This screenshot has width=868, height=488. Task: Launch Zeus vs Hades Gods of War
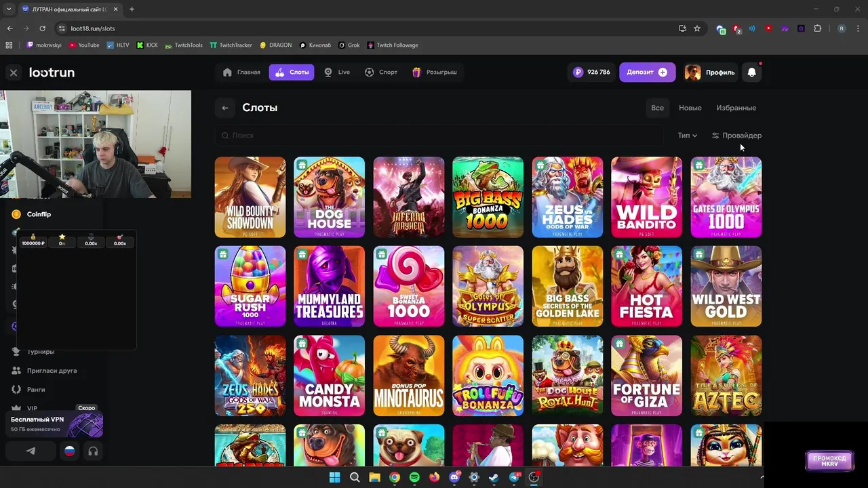(x=568, y=197)
